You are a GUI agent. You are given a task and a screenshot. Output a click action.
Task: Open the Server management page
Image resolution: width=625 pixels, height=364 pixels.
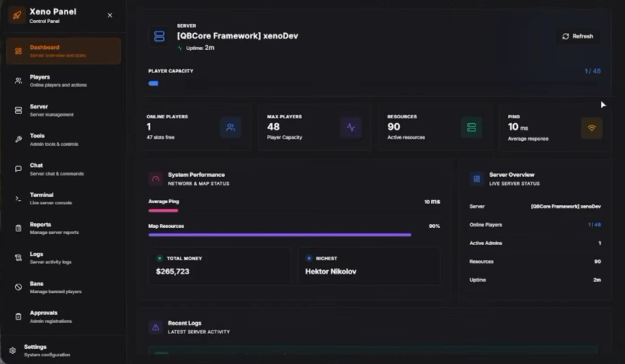tap(64, 110)
